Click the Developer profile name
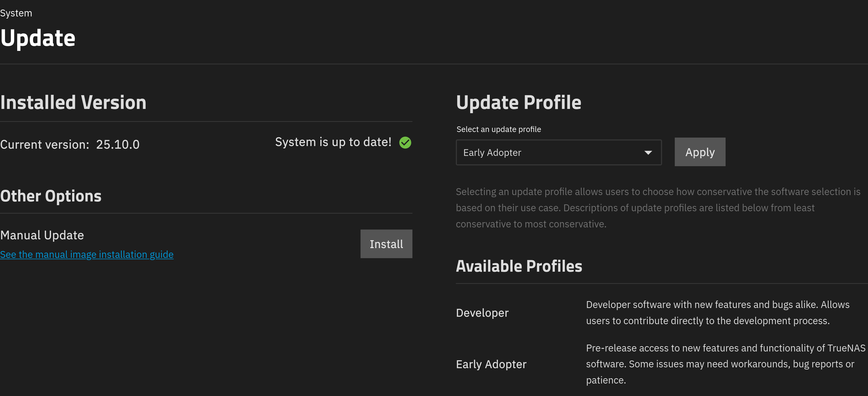The width and height of the screenshot is (868, 396). click(482, 313)
